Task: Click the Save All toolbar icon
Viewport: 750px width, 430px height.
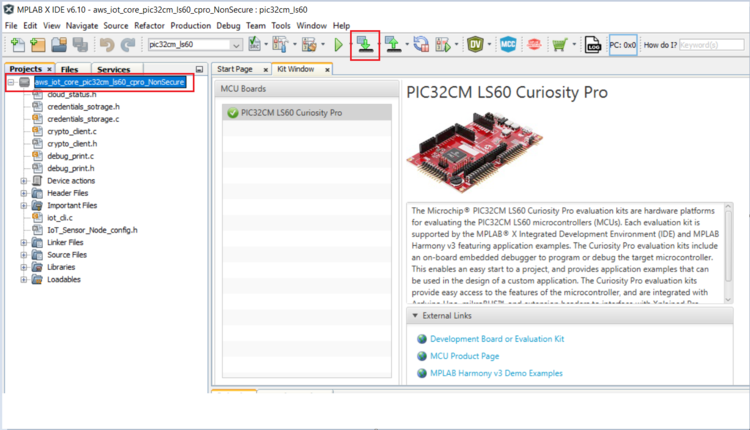Action: coord(79,45)
